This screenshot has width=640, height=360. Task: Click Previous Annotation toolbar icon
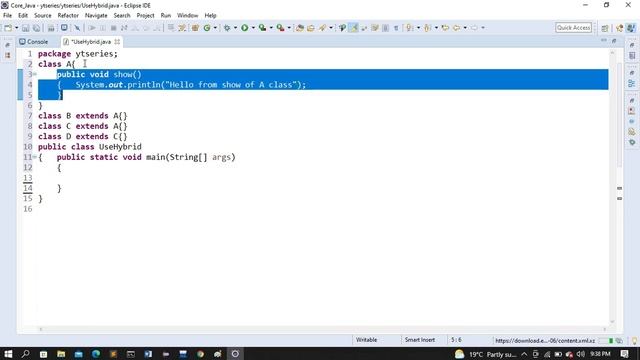click(427, 28)
